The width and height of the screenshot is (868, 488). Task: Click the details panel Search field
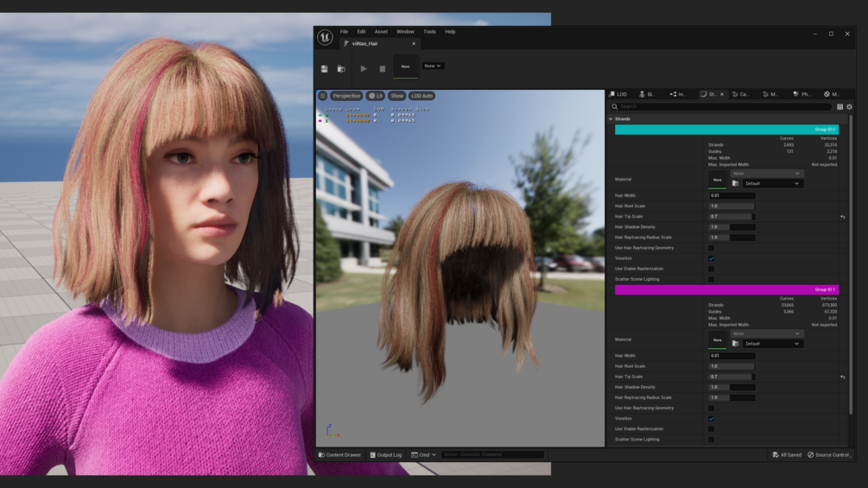(721, 107)
